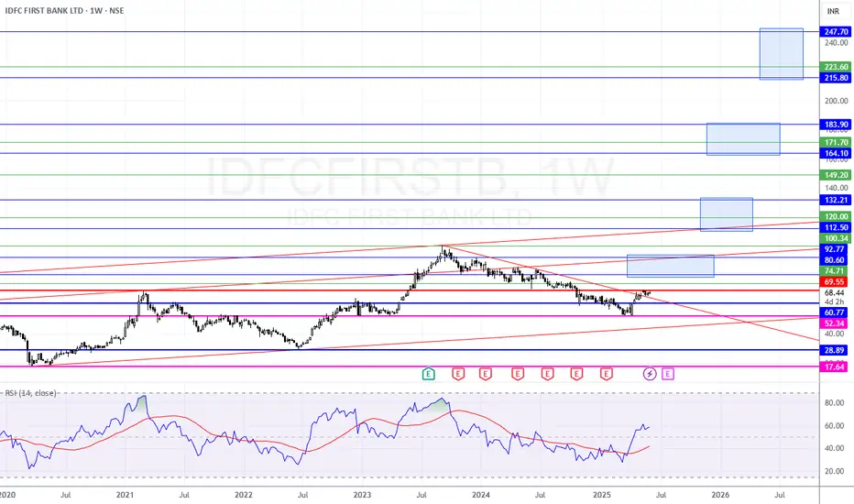This screenshot has width=854, height=504.
Task: Click the 183.90 price label
Action: click(836, 125)
